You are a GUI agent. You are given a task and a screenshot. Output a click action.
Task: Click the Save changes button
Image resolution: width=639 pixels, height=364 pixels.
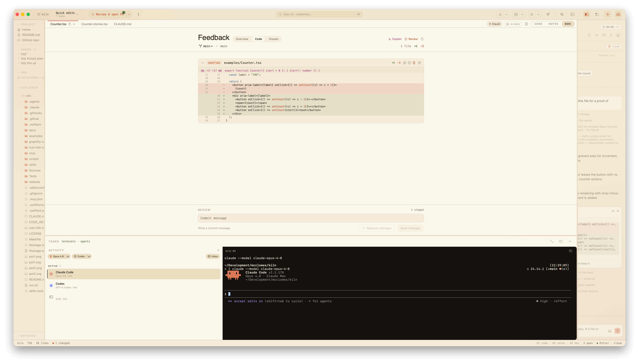point(410,228)
